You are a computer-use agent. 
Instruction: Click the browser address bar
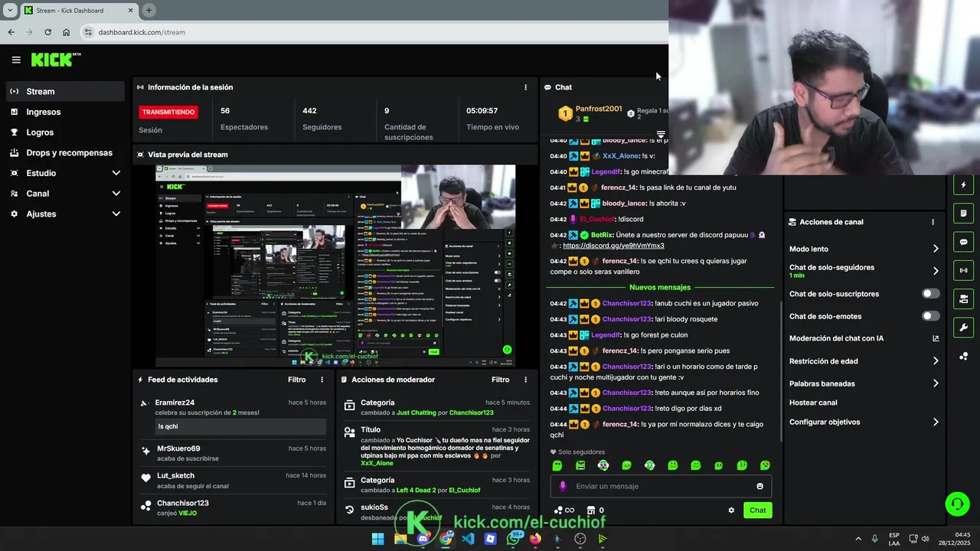pyautogui.click(x=375, y=32)
